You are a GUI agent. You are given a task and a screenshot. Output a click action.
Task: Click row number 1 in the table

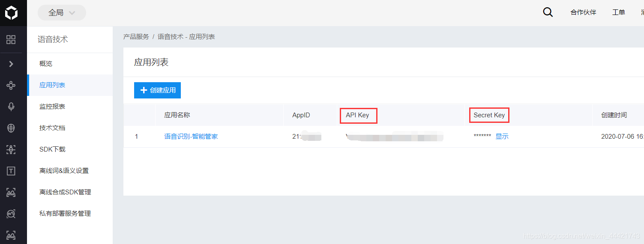(136, 137)
